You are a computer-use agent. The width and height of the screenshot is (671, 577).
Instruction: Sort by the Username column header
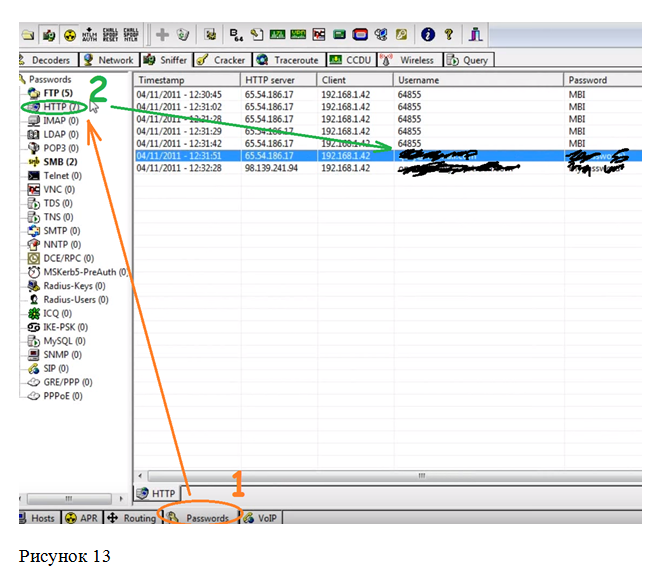[x=478, y=80]
